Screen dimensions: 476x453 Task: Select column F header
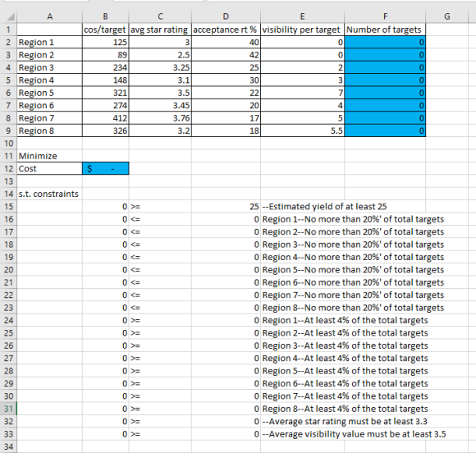point(385,16)
